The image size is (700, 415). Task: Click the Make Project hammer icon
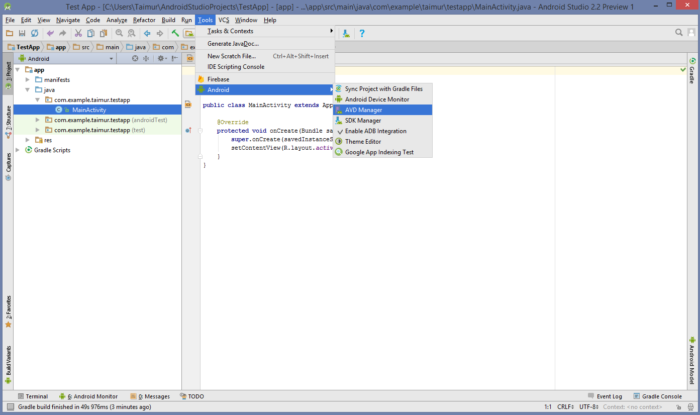click(x=176, y=33)
